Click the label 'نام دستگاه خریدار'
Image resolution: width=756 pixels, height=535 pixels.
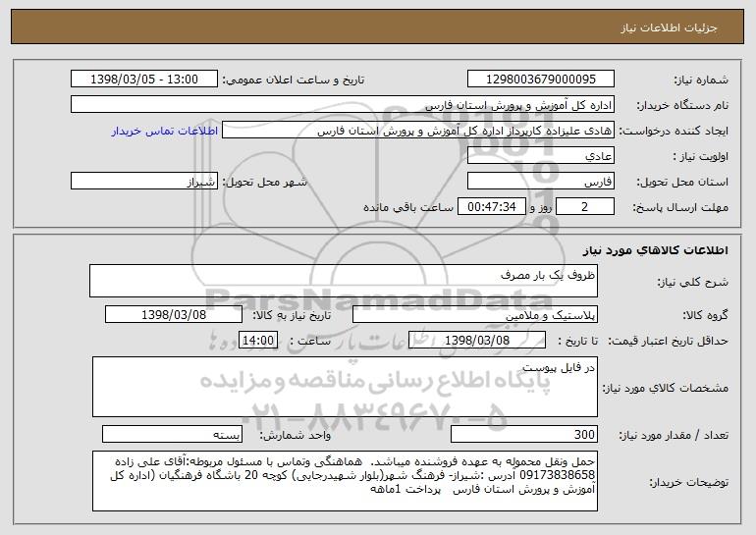tap(682, 105)
